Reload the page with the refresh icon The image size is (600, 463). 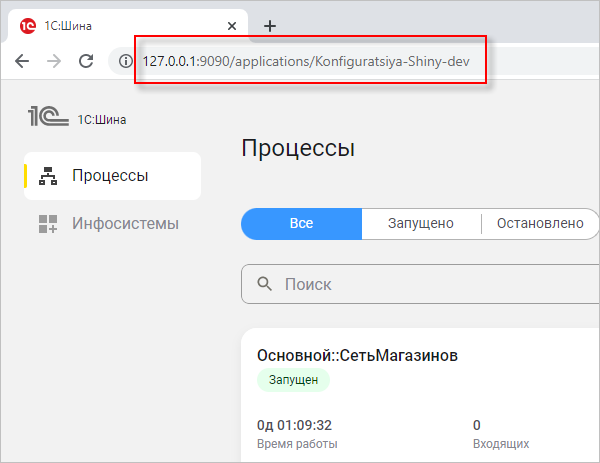86,61
